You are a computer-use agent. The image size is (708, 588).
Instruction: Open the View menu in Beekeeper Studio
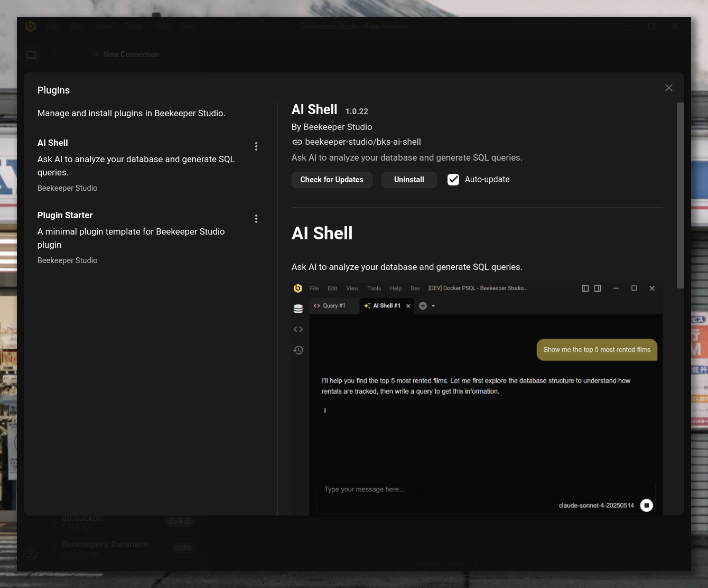(104, 26)
